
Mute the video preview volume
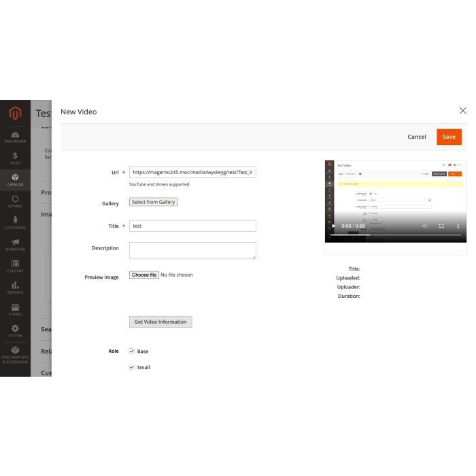[425, 226]
